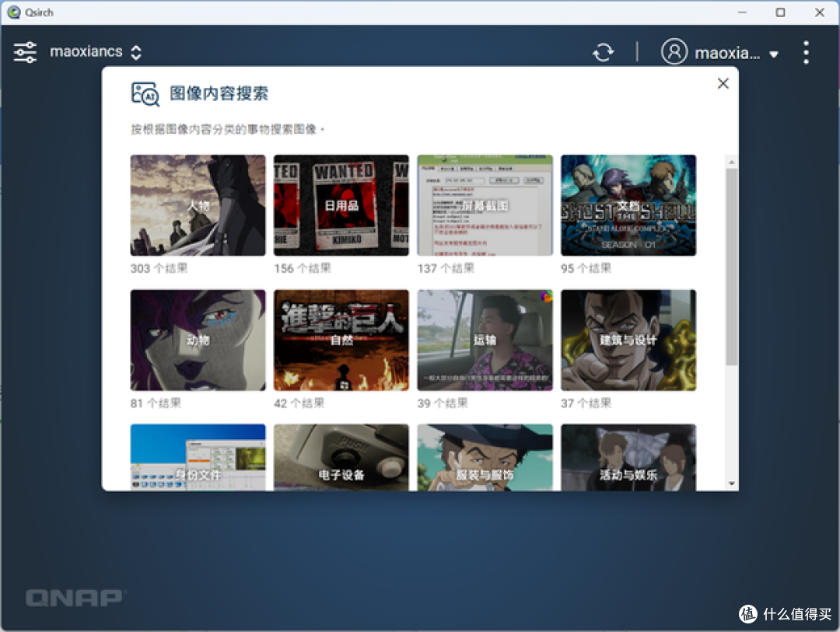Close the Qsirch window

tap(820, 12)
